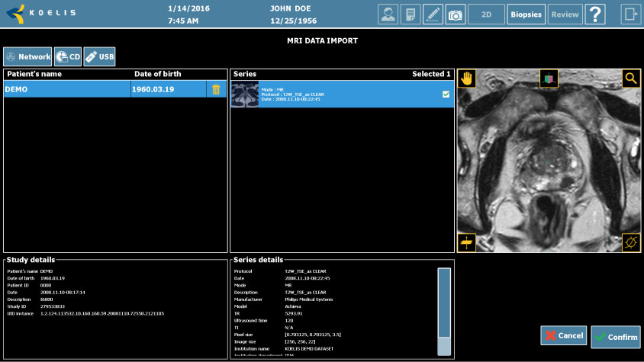Click pixel size value in series details
This screenshot has height=362, width=644.
[x=313, y=335]
